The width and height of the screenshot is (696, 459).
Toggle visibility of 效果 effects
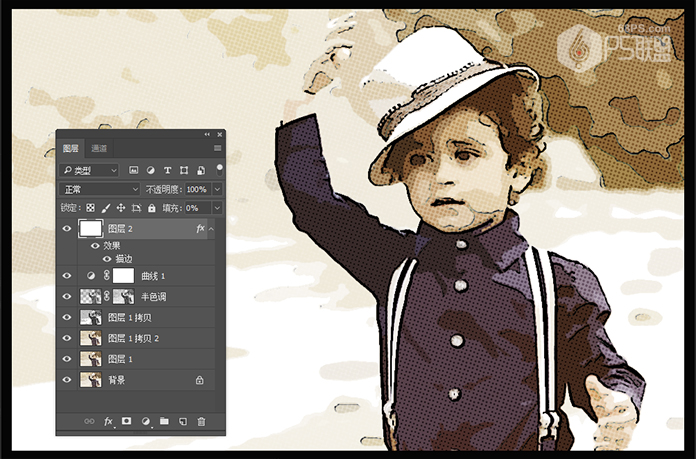click(95, 245)
